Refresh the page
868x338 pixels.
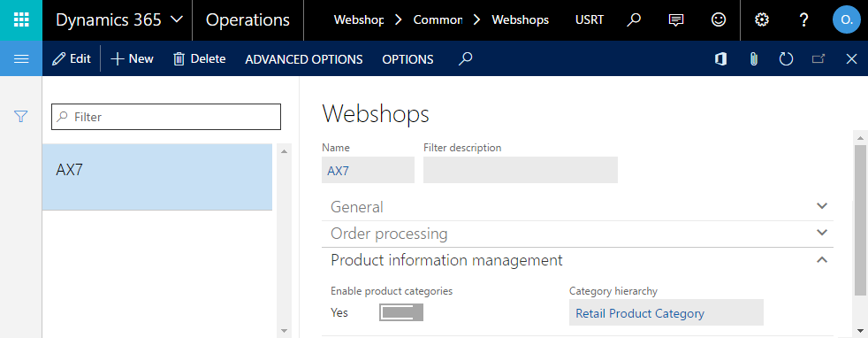[x=786, y=58]
